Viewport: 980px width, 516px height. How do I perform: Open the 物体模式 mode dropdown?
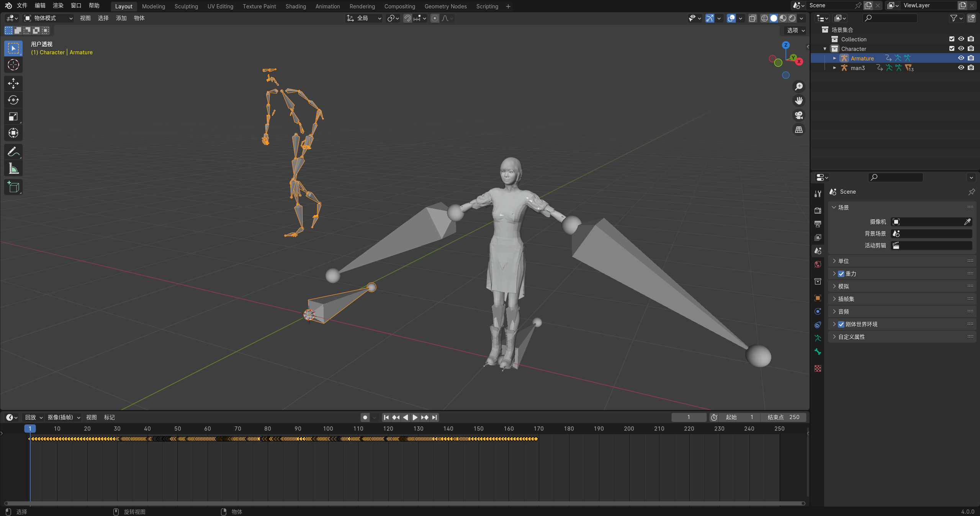(48, 18)
